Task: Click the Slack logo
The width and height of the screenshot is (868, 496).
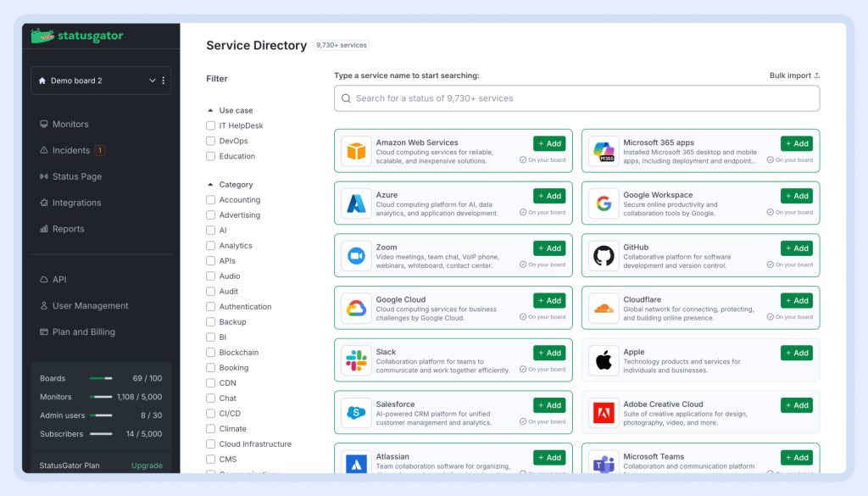Action: tap(356, 360)
